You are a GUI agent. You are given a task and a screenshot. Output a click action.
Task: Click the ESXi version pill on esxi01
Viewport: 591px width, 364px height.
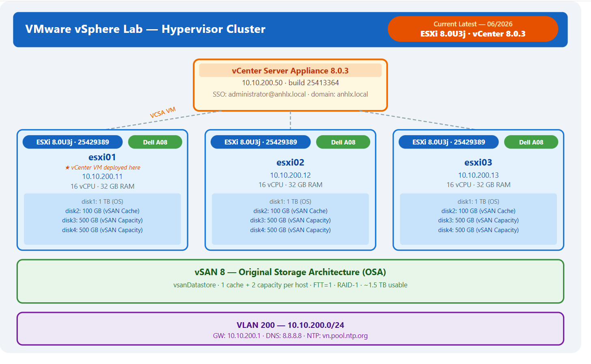coord(73,142)
